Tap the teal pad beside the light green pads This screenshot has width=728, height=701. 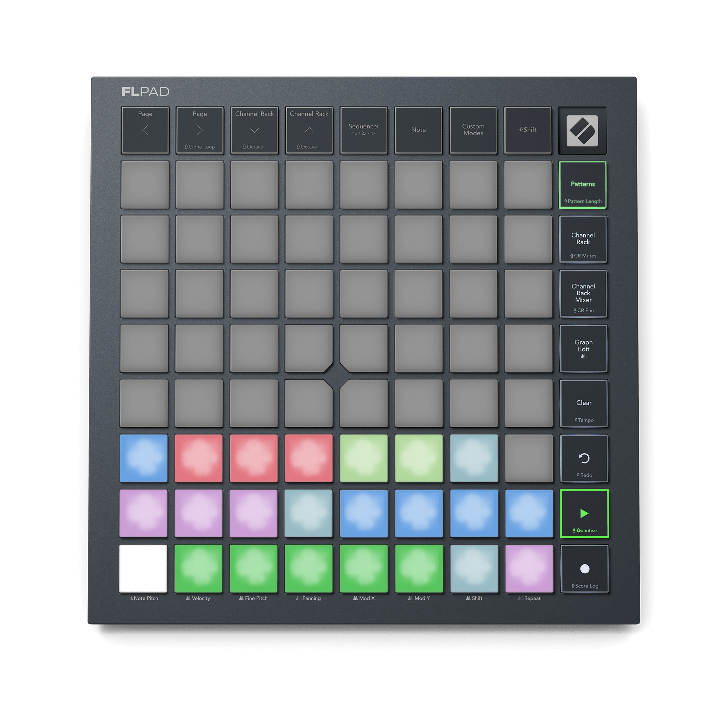(474, 459)
